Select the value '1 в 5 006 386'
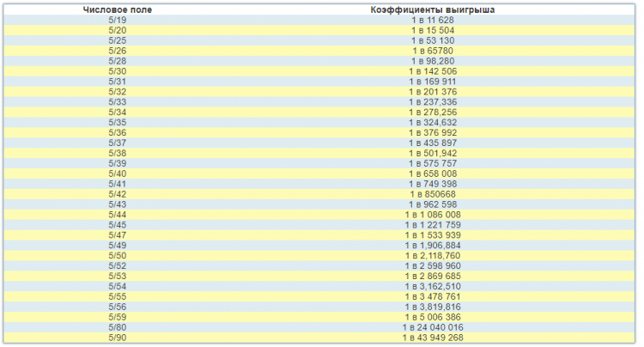The image size is (644, 347). pyautogui.click(x=433, y=318)
